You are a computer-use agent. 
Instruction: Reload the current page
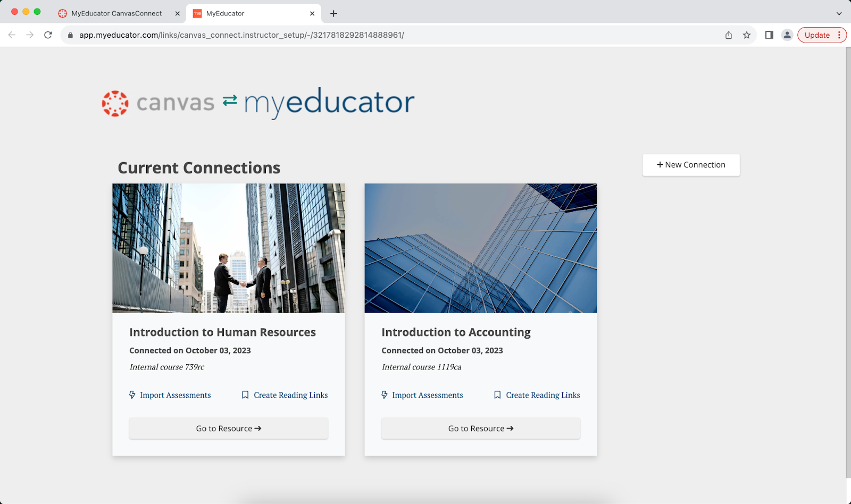(x=48, y=35)
